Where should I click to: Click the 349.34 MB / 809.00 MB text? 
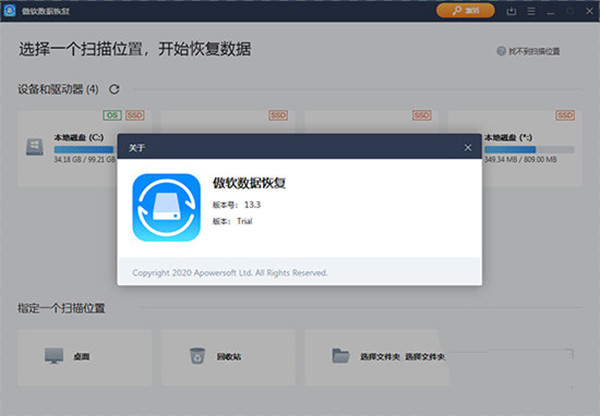click(520, 160)
